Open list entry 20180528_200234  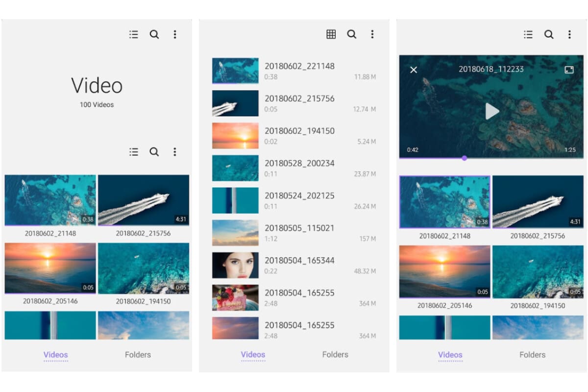[294, 168]
